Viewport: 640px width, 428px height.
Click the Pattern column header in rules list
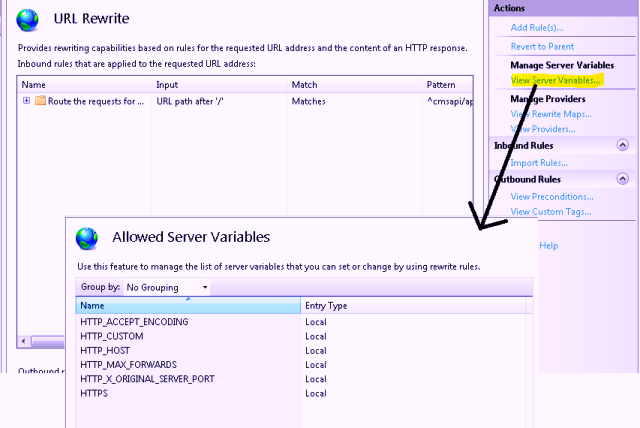click(x=442, y=85)
